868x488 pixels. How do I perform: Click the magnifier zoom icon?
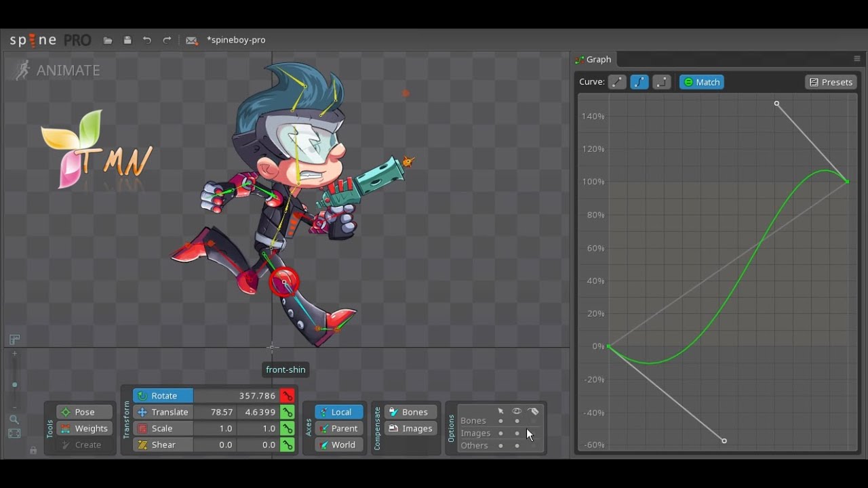click(x=14, y=420)
